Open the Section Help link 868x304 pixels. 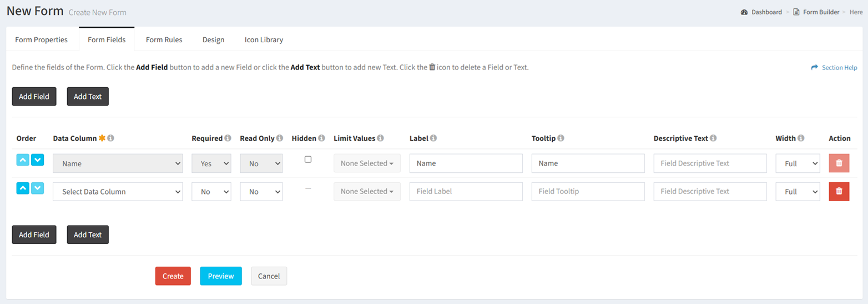point(840,68)
